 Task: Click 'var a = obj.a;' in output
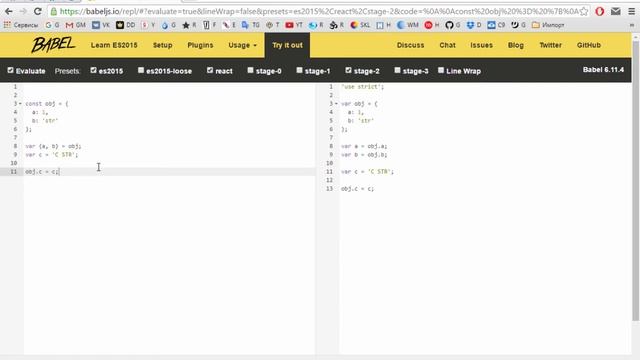[364, 146]
